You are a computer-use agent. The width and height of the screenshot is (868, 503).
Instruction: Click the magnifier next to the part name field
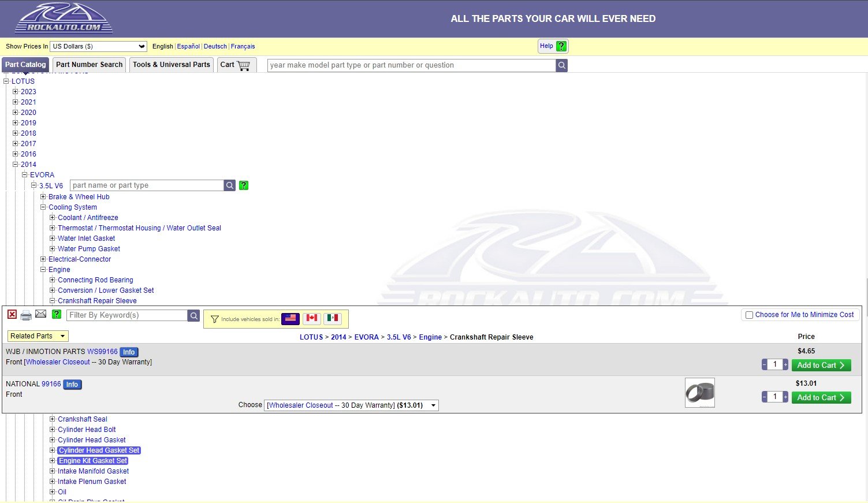click(230, 185)
